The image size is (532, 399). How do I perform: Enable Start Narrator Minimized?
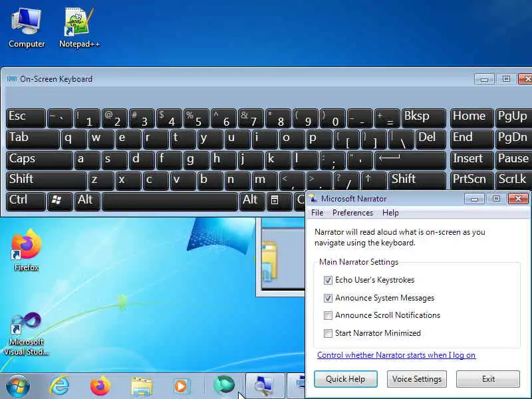click(328, 333)
